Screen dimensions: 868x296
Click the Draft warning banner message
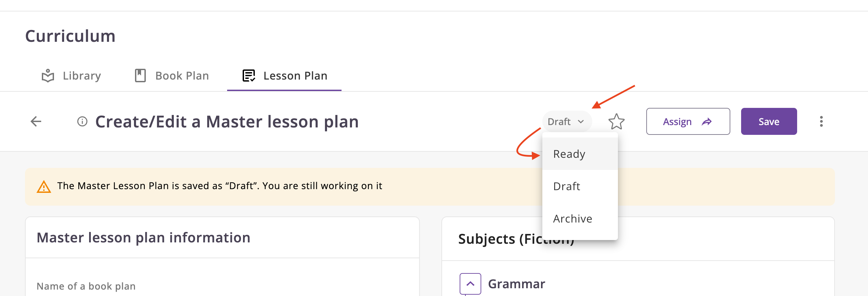219,186
